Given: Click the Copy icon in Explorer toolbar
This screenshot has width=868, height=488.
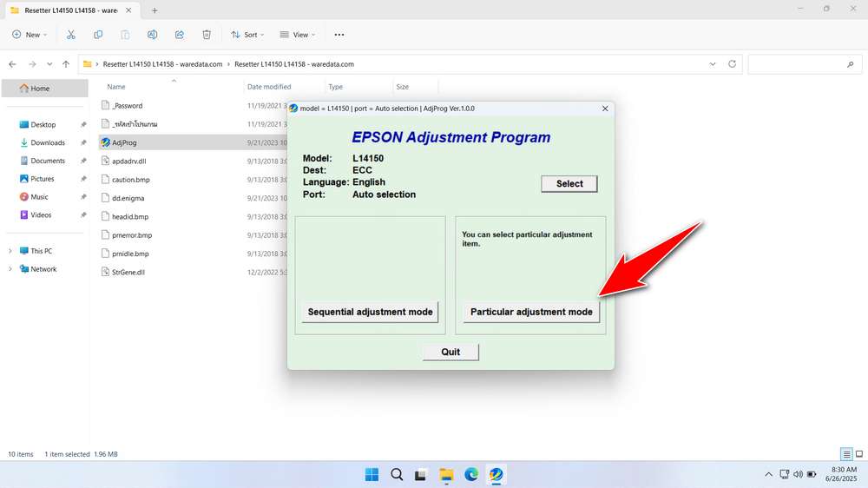Looking at the screenshot, I should pyautogui.click(x=98, y=35).
